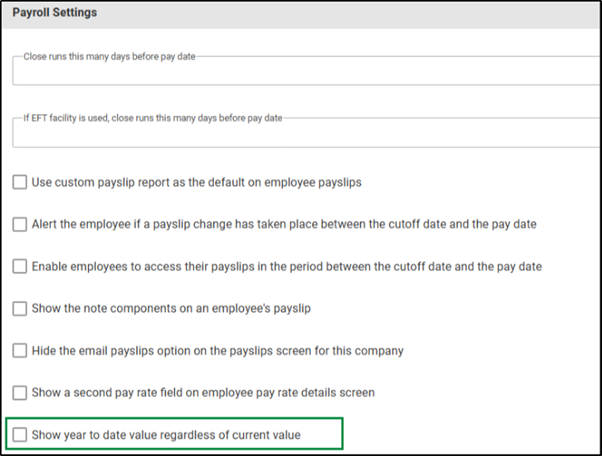Tick show year to date value checkbox

click(x=20, y=435)
